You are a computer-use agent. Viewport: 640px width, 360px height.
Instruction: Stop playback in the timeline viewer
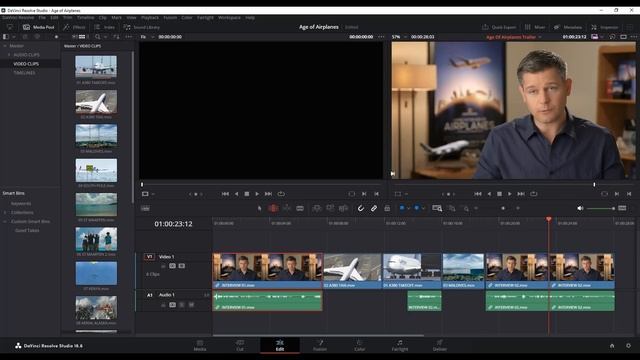pyautogui.click(x=499, y=194)
